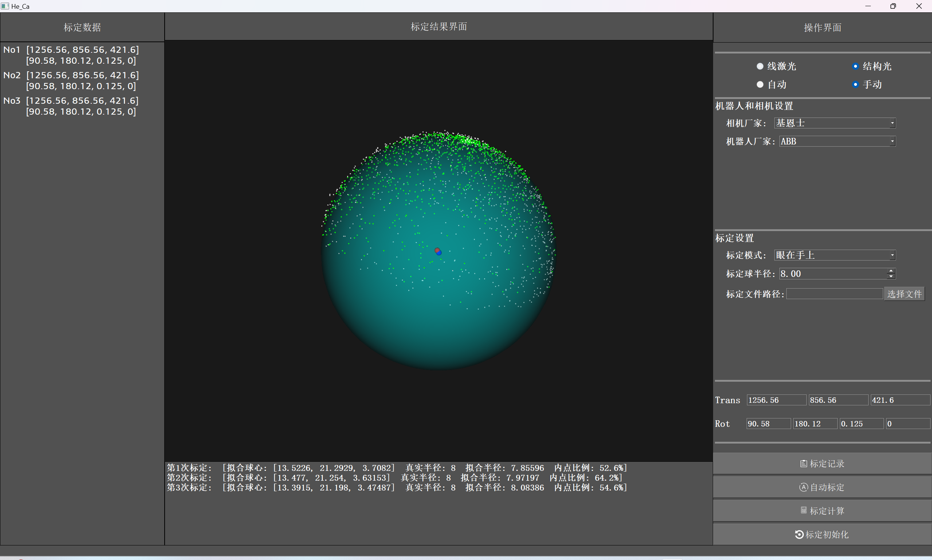This screenshot has width=932, height=560.
Task: Run 标定计算 calibration calculation
Action: click(x=822, y=511)
